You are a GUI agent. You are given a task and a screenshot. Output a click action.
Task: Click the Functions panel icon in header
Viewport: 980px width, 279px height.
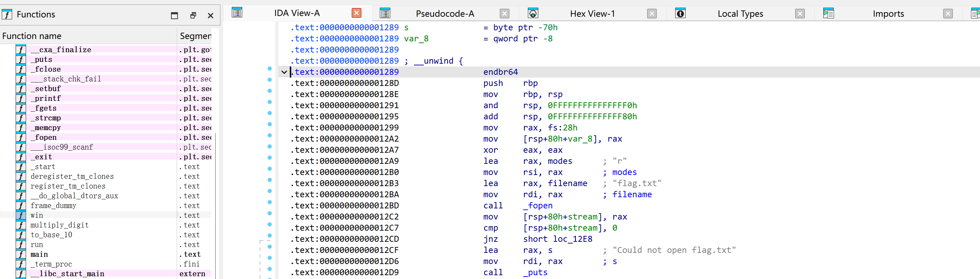(7, 15)
